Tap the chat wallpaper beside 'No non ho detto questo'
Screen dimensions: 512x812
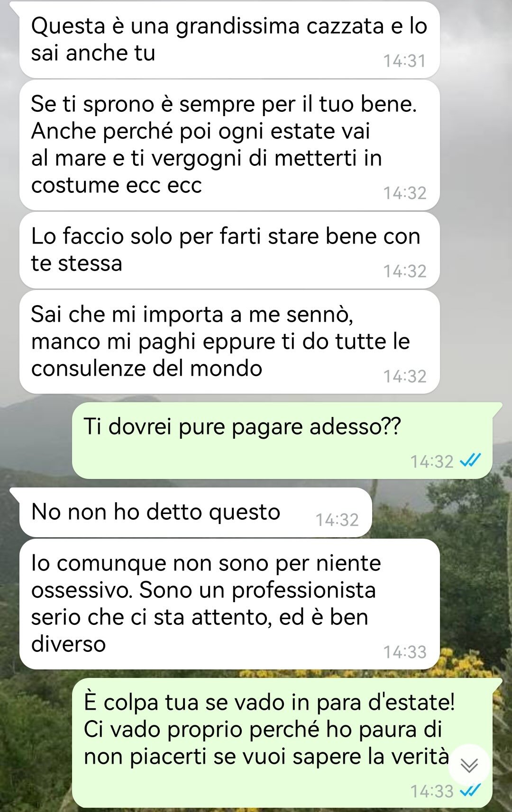[x=441, y=512]
